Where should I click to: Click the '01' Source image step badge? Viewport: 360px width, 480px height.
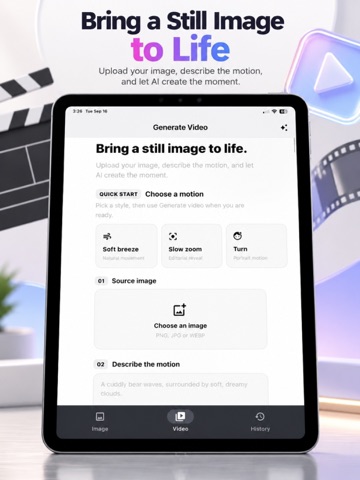tap(101, 281)
